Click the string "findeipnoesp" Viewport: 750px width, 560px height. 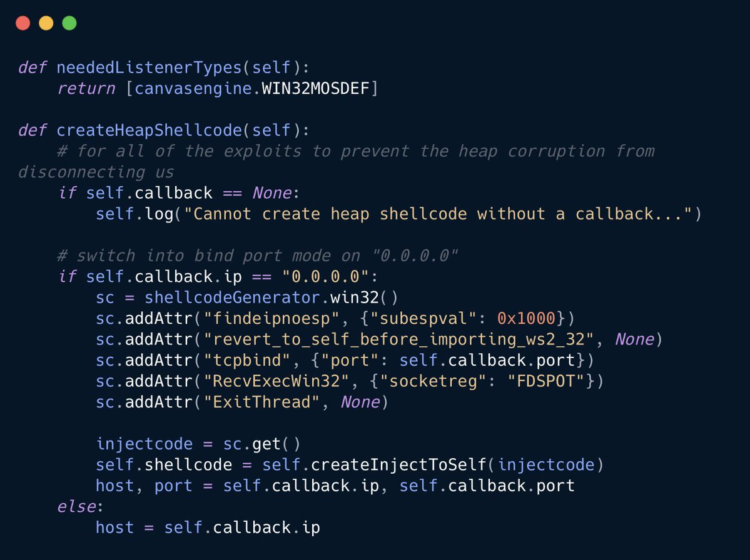(x=271, y=318)
